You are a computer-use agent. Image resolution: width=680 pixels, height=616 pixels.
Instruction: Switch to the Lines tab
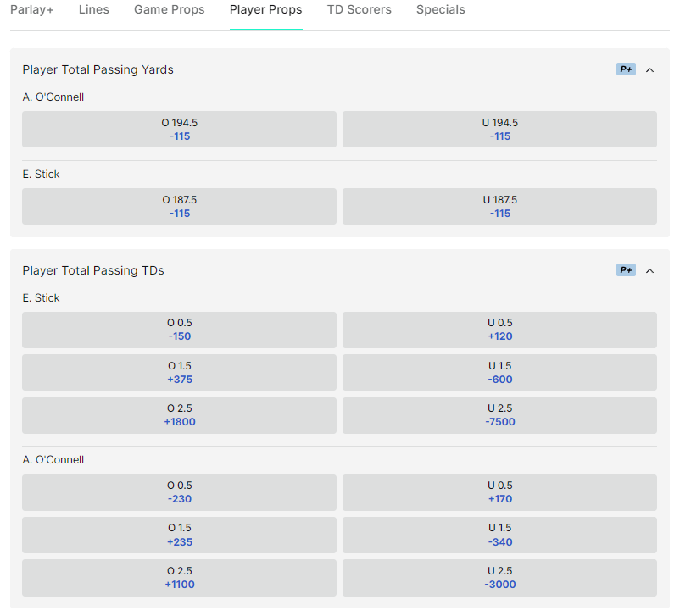[93, 9]
